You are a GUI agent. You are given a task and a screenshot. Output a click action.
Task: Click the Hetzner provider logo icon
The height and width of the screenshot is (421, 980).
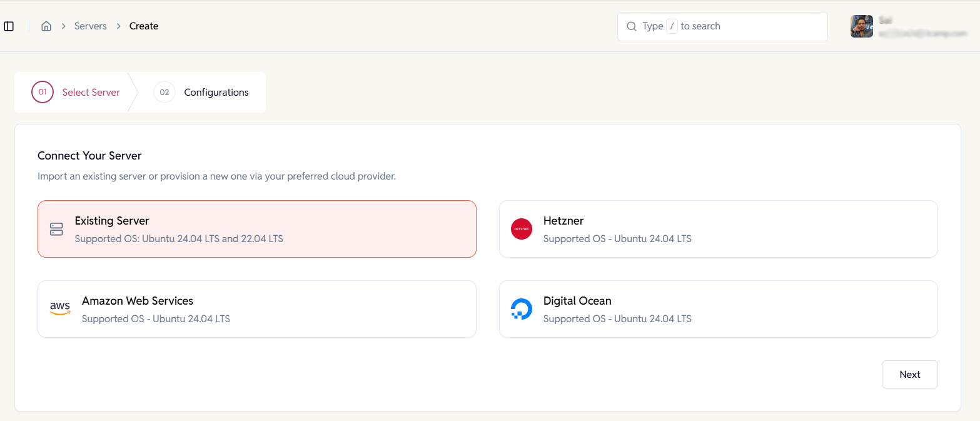coord(522,229)
